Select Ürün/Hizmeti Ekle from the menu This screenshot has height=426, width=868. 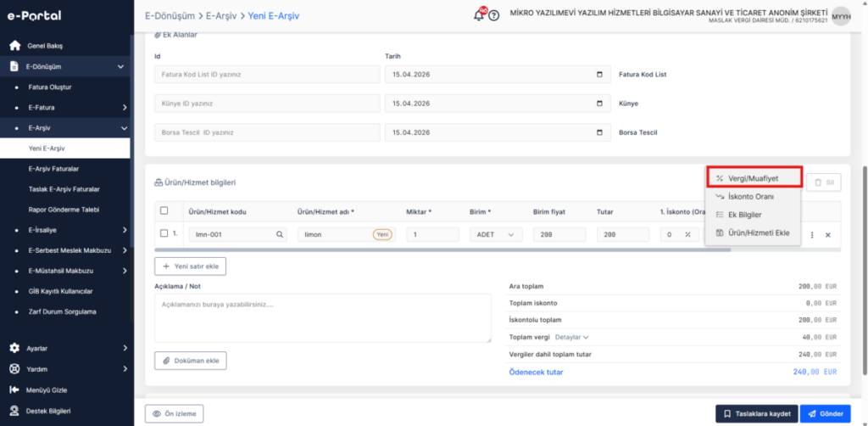click(x=753, y=233)
